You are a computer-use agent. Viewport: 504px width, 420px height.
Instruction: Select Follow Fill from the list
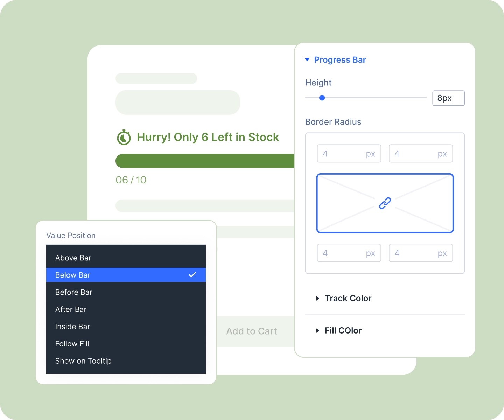126,344
